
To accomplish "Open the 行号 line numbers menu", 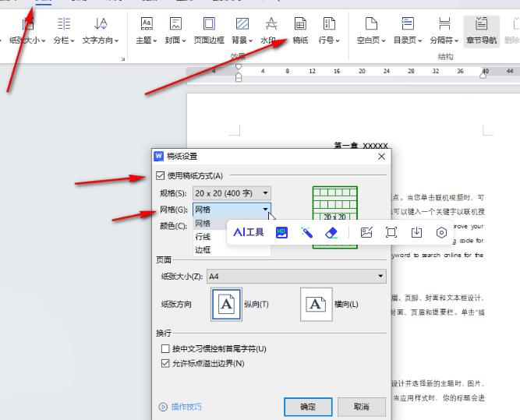I will coord(329,32).
